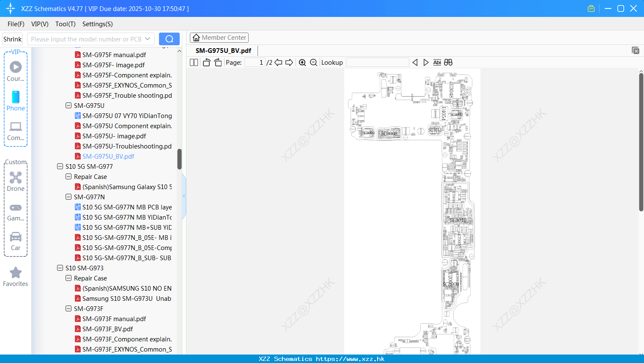
Task: Collapse Repair Case under S10 5G
Action: click(x=69, y=176)
